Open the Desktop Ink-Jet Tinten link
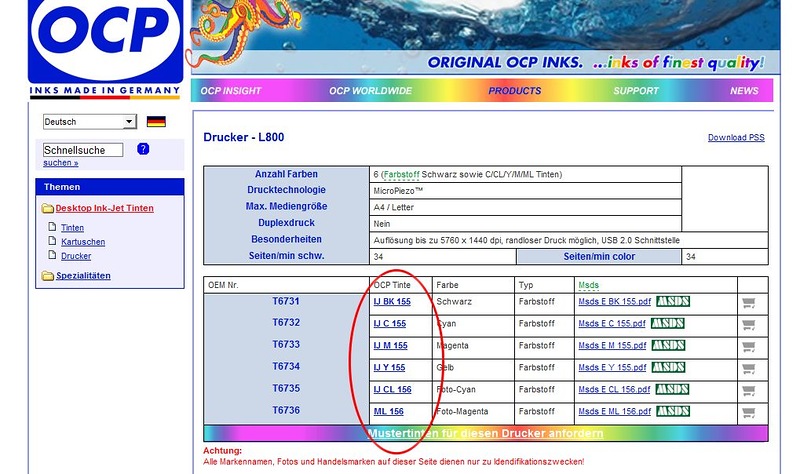800x474 pixels. [105, 208]
